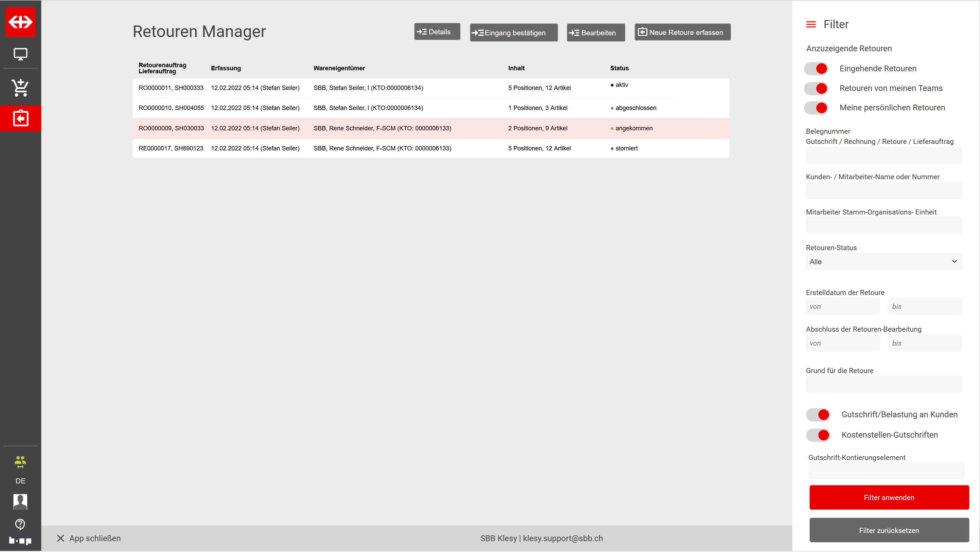Apply filters with Filter anwenden

(889, 498)
